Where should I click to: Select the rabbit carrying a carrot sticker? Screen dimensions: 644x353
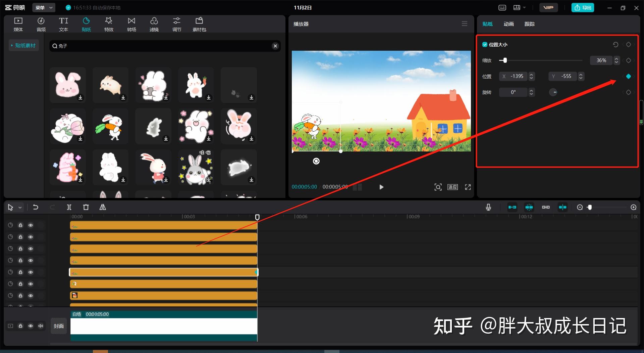(x=110, y=126)
